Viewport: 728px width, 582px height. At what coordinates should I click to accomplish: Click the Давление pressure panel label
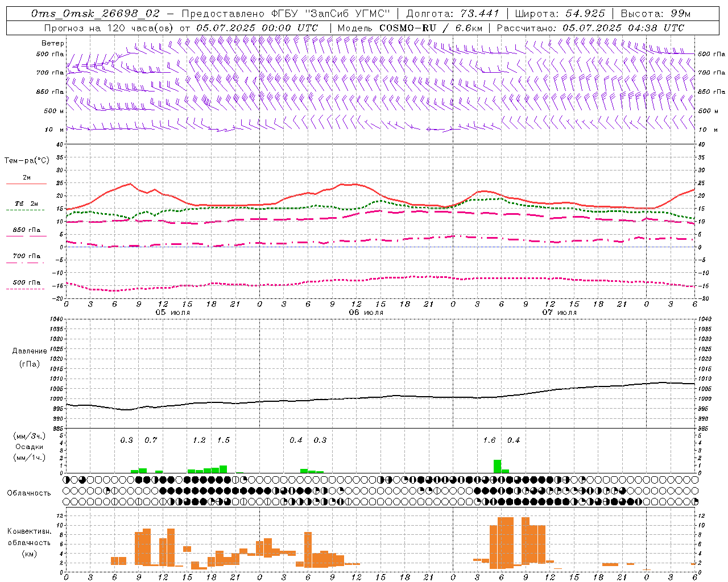pos(30,351)
